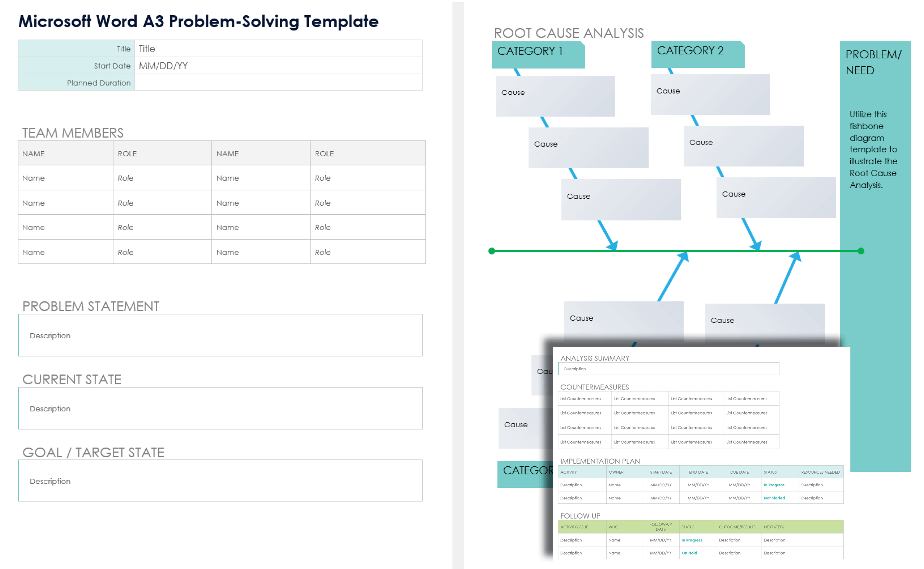Select the 'PROBLEM STATEMENT' heading
Image resolution: width=924 pixels, height=569 pixels.
[x=91, y=306]
